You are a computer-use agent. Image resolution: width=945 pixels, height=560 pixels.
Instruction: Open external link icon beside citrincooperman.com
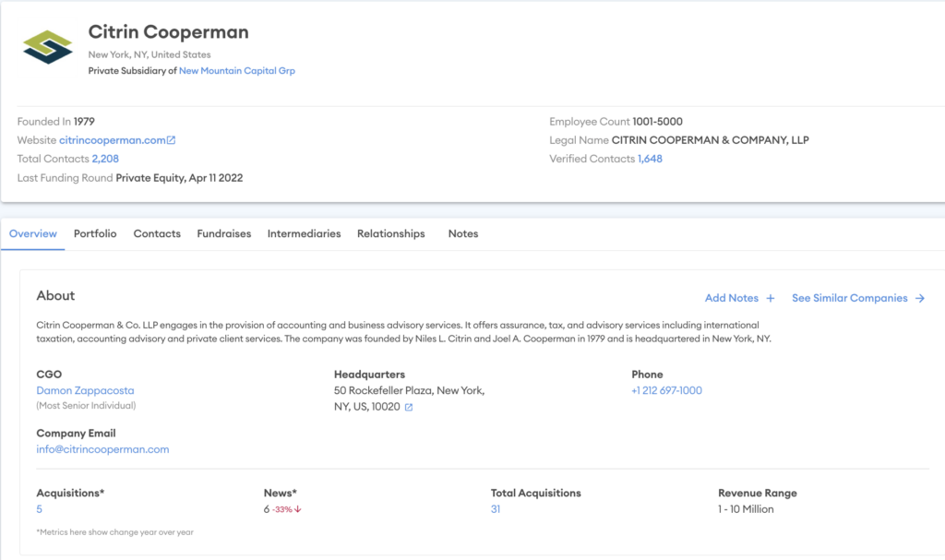[171, 140]
